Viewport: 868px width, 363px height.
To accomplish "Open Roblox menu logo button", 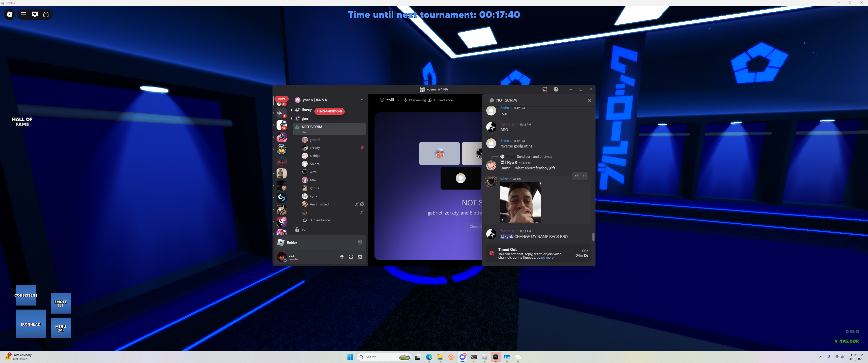I will click(9, 14).
